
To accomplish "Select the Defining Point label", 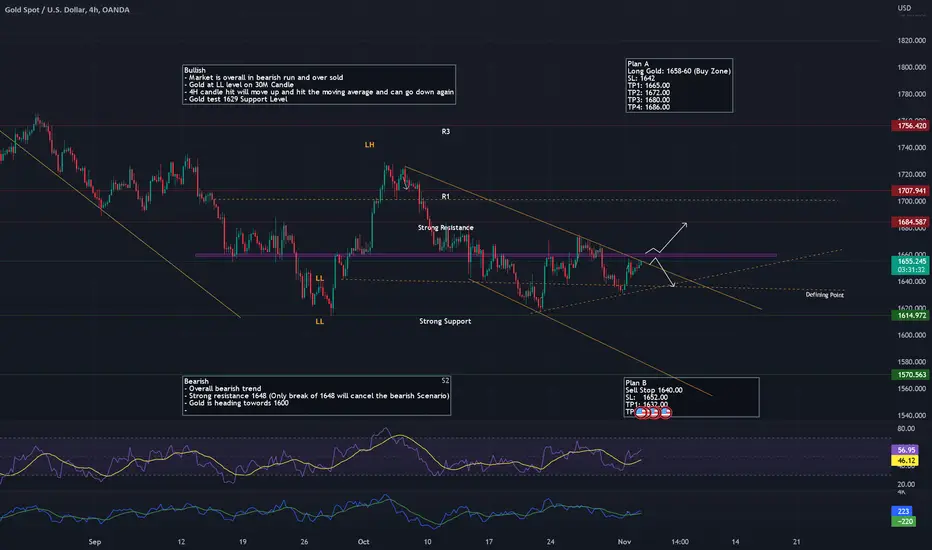I will (824, 295).
